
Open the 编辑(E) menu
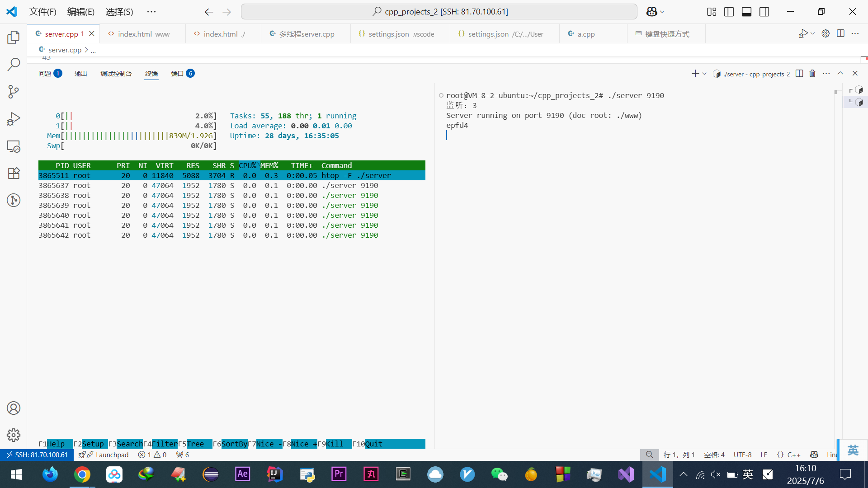(x=80, y=12)
